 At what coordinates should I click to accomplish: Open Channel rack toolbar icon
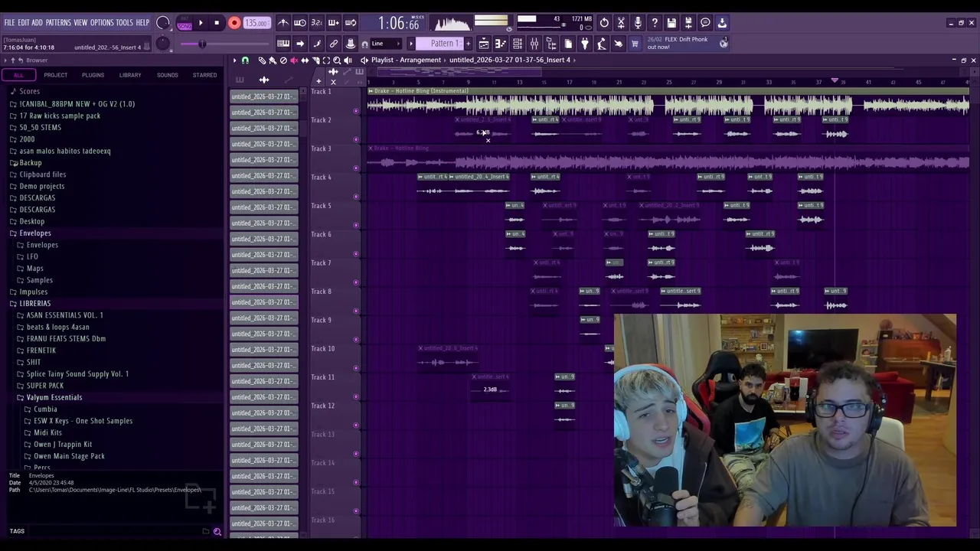tap(518, 44)
